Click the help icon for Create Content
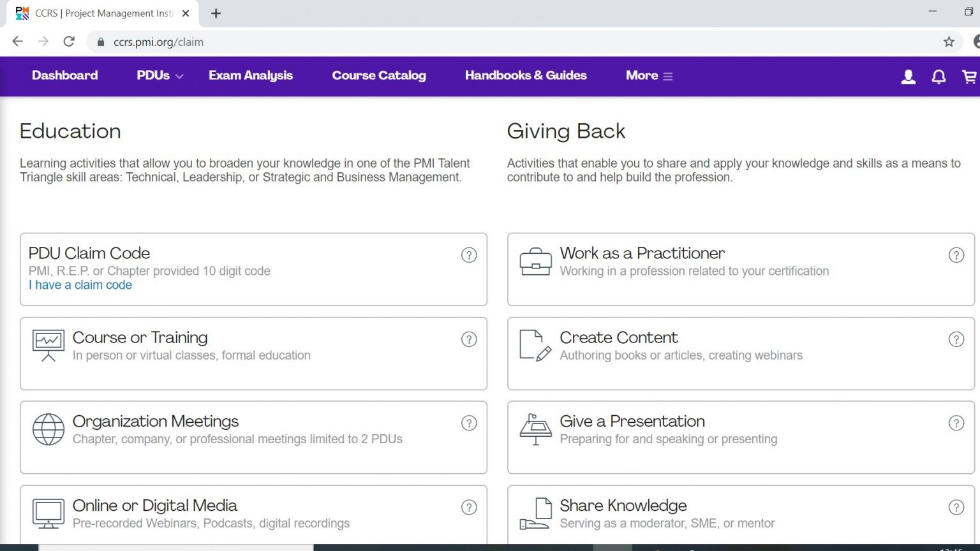The width and height of the screenshot is (980, 551). [956, 339]
